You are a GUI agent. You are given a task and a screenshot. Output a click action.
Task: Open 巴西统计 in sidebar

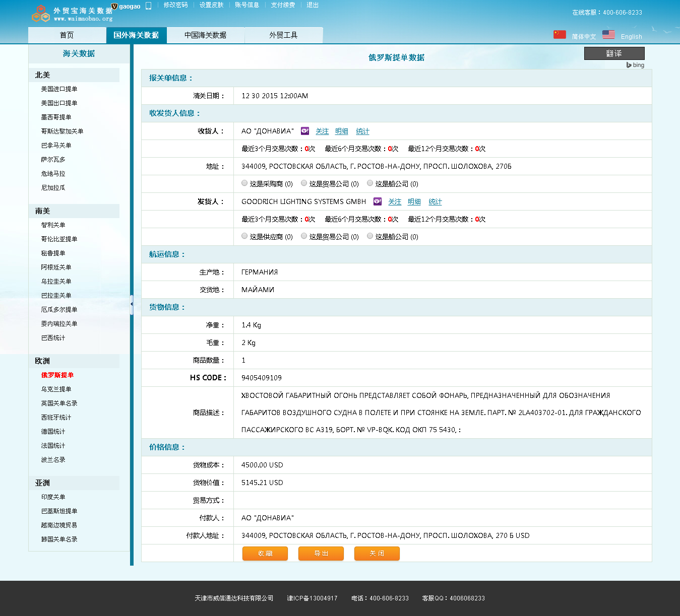click(53, 338)
